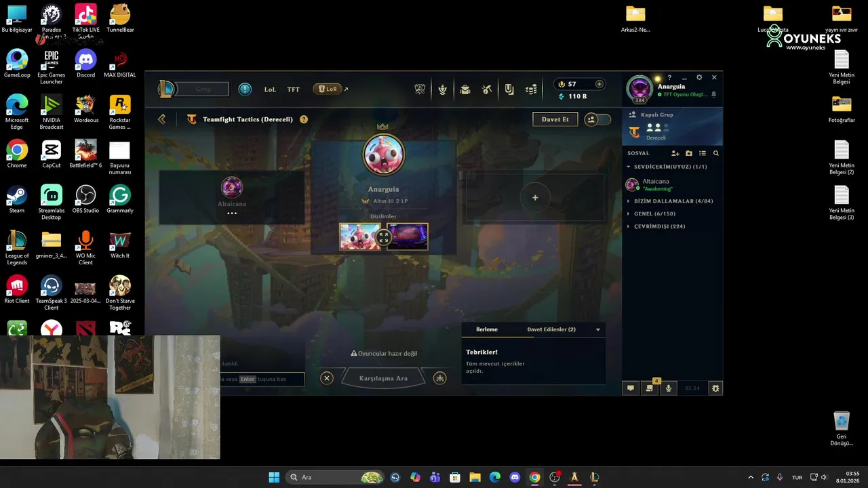Switch to the TFT tab
Screen dimensions: 868x488
coord(293,89)
